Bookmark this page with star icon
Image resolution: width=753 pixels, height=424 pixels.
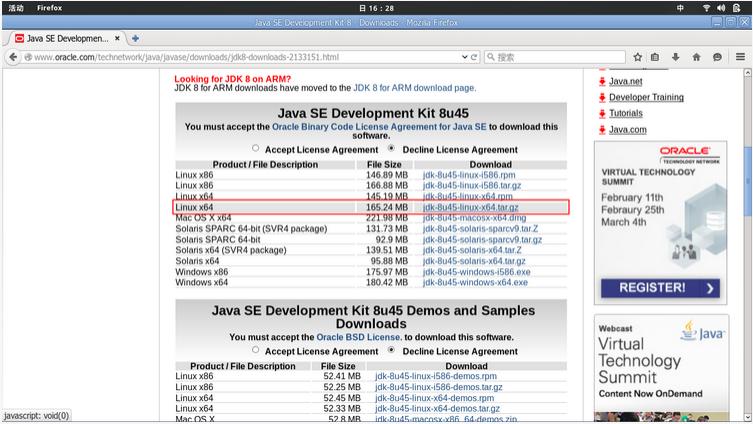coord(637,57)
